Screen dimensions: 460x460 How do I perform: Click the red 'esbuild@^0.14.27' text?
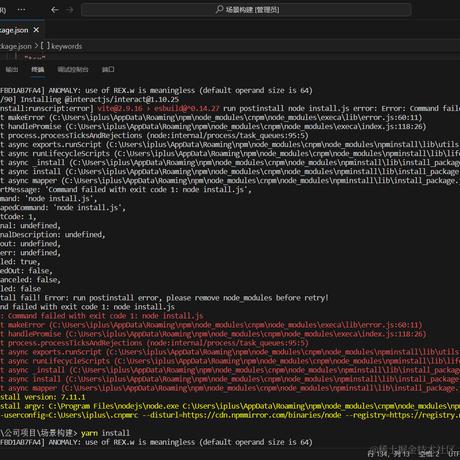pyautogui.click(x=187, y=108)
